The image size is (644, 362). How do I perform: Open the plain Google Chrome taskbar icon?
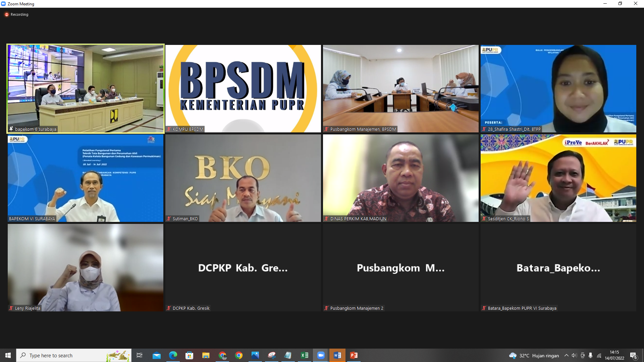pyautogui.click(x=239, y=355)
